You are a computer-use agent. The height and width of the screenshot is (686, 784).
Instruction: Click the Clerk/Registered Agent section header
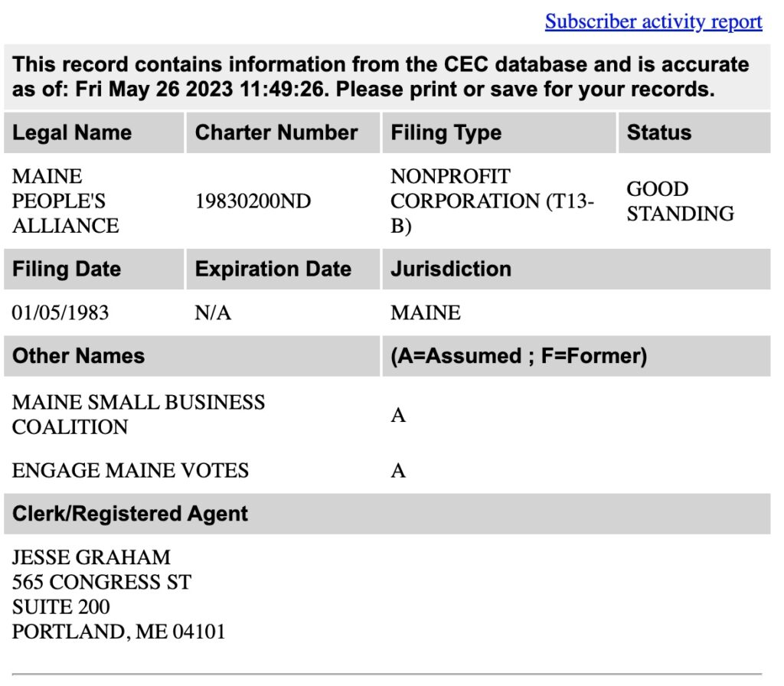point(130,514)
